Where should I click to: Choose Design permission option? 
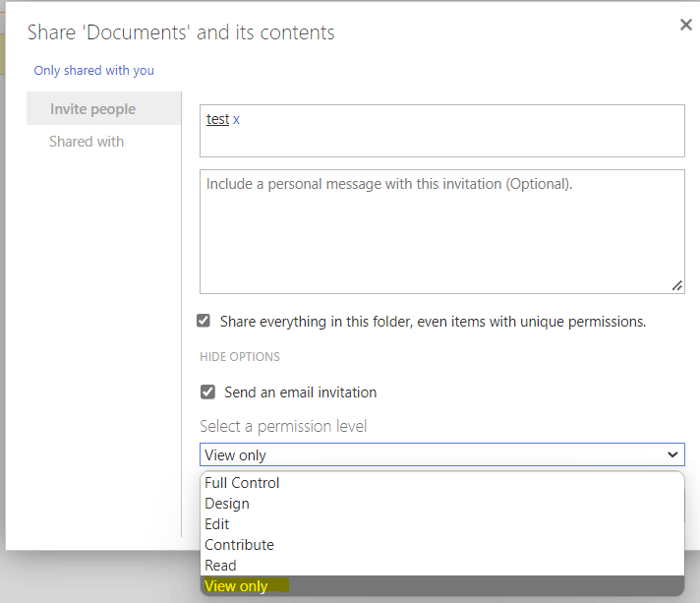click(442, 504)
